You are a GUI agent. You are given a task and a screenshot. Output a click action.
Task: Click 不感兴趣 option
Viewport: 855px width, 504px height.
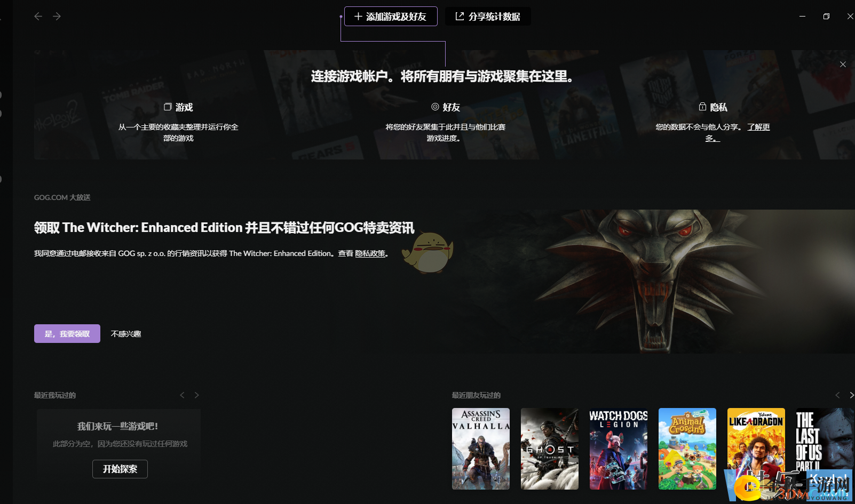coord(126,334)
